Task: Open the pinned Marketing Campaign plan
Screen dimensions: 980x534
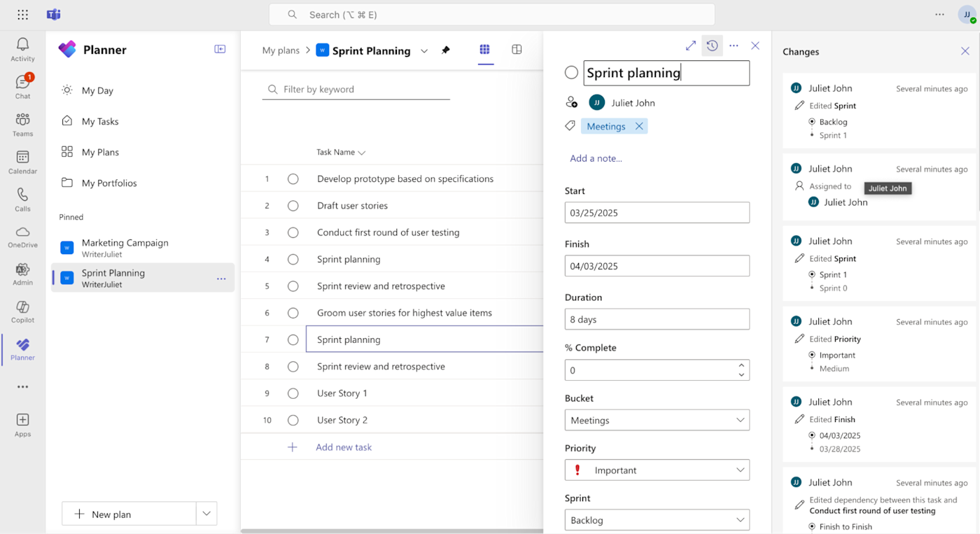Action: (143, 248)
